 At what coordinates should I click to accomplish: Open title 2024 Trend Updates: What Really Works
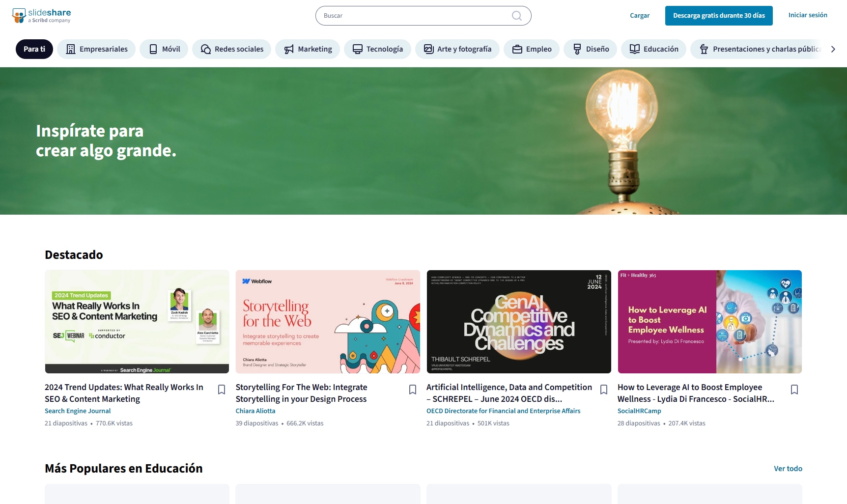click(124, 393)
